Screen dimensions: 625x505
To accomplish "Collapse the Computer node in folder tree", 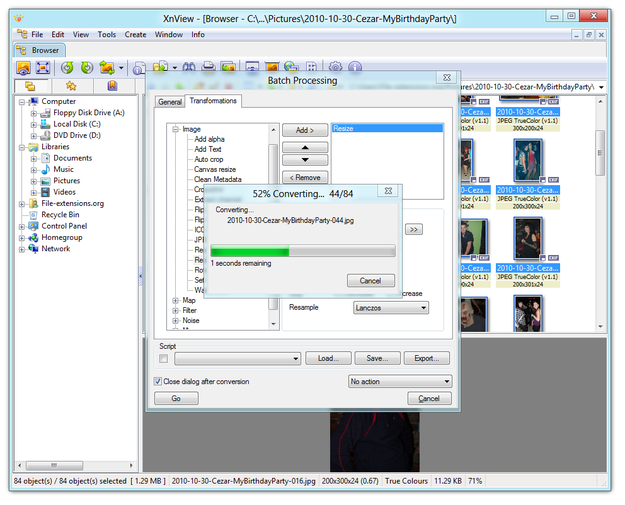I will click(x=22, y=102).
